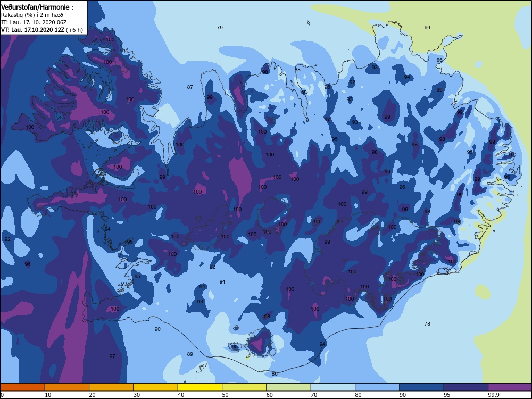Click the 69 humidity value on the map
The height and width of the screenshot is (399, 532).
click(x=427, y=28)
